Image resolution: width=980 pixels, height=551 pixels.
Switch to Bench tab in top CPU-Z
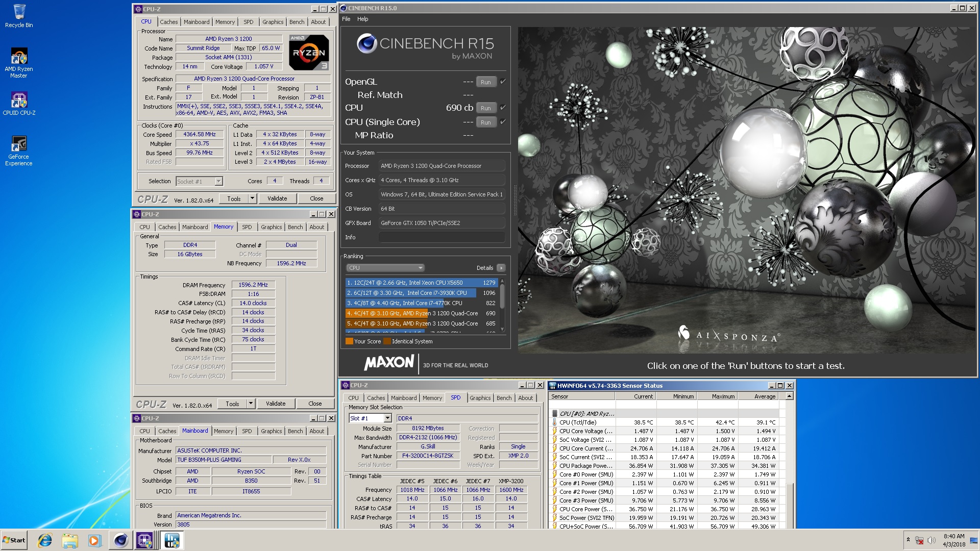(297, 22)
